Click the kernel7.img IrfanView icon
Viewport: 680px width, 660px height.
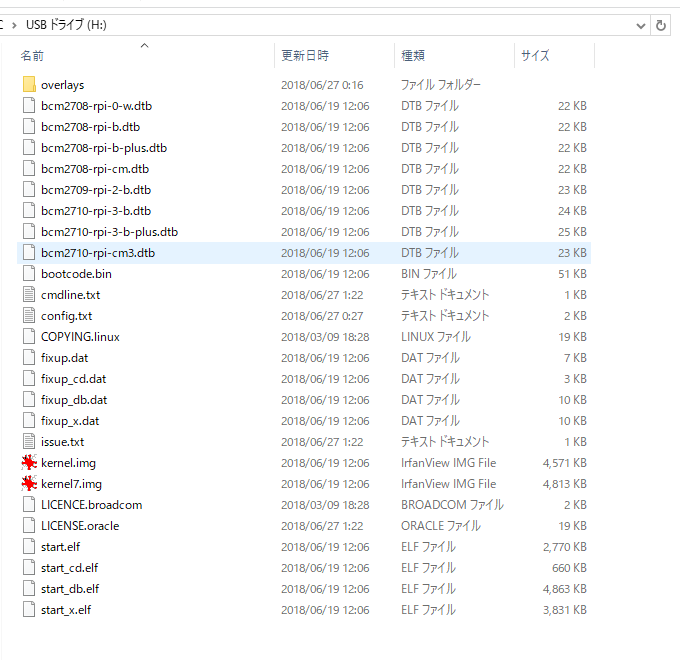[29, 484]
